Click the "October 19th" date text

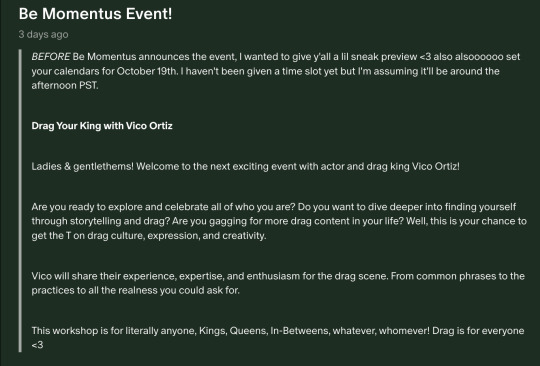point(146,71)
